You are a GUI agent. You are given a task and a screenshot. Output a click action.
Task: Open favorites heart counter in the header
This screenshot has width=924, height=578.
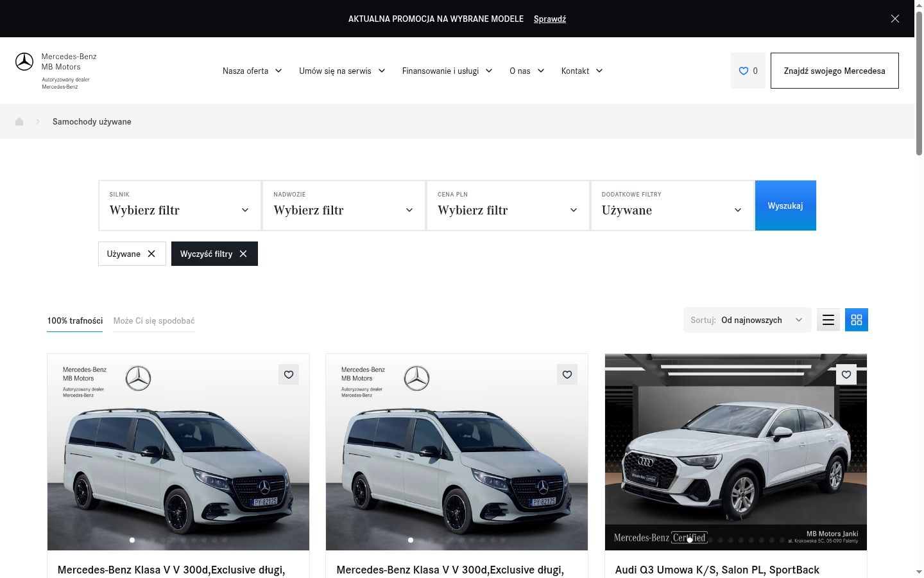tap(748, 71)
